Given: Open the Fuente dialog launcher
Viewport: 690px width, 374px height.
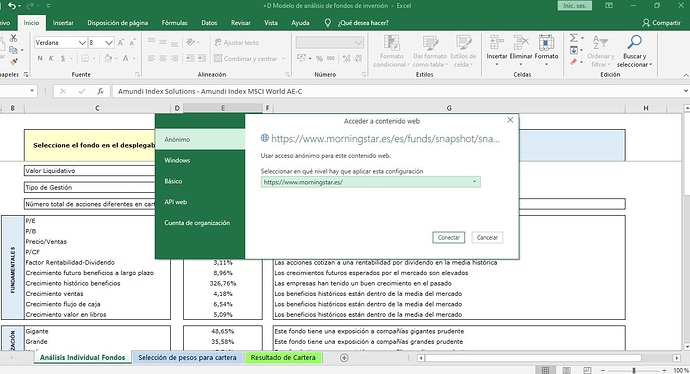Looking at the screenshot, I should point(138,75).
